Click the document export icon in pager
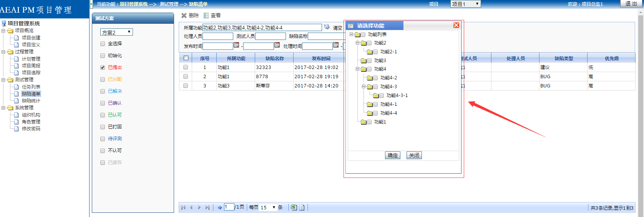This screenshot has height=217, width=644. pyautogui.click(x=302, y=207)
